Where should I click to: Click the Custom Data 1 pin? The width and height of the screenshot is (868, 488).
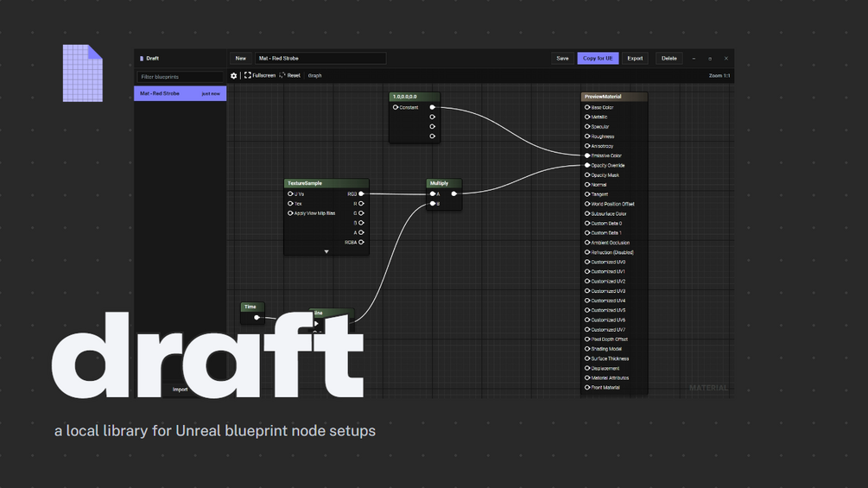tap(587, 233)
